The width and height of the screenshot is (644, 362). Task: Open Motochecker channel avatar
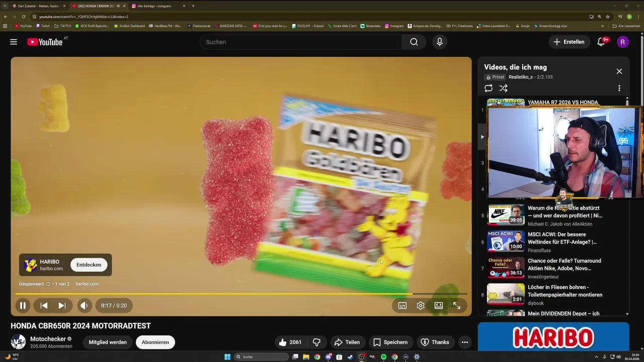pyautogui.click(x=19, y=342)
